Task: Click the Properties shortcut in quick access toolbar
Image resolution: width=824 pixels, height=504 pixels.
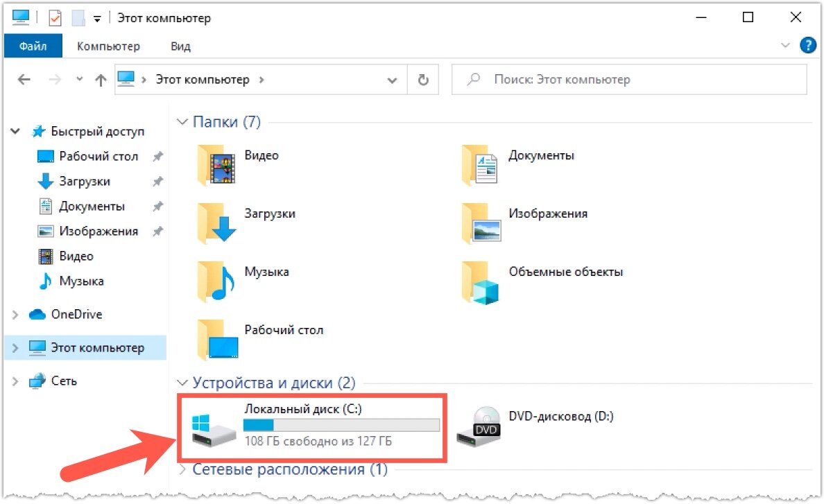Action: [x=55, y=17]
